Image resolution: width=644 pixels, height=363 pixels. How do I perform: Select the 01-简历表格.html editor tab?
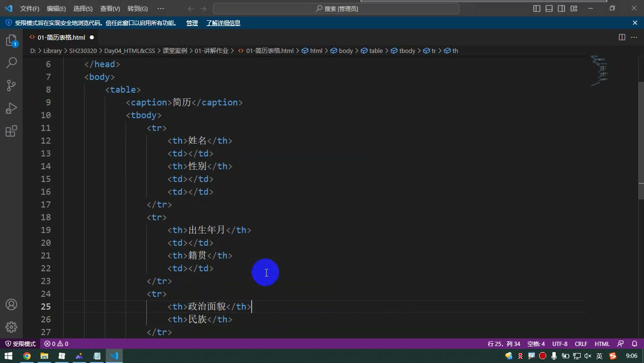coord(61,37)
